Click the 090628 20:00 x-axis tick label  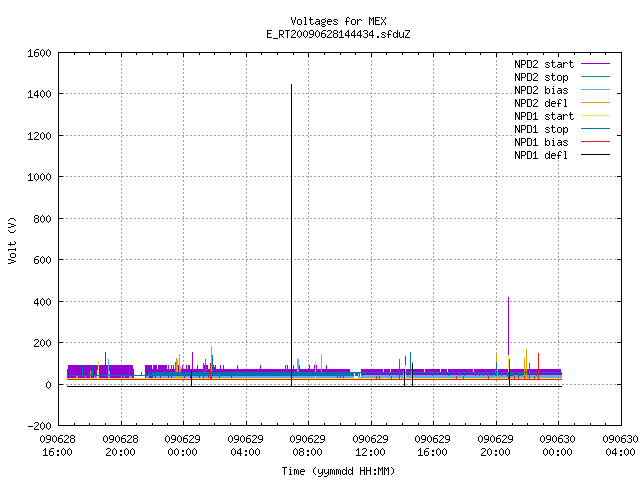120,446
